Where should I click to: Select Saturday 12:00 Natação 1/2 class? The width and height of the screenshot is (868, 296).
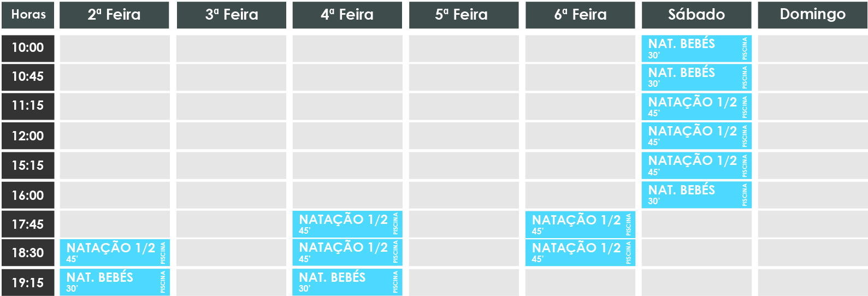pos(696,136)
